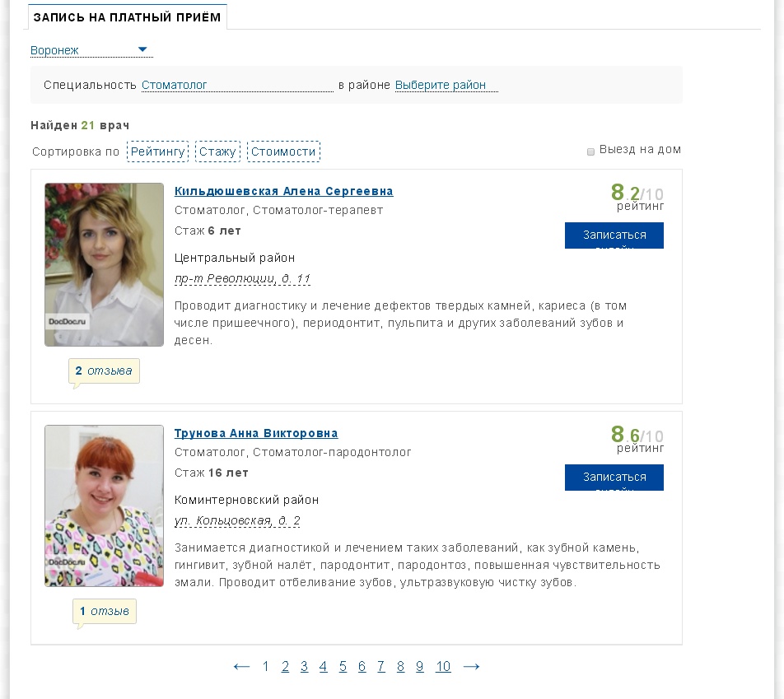
Task: Show address пр-т Революции, д. 11
Action: (242, 278)
